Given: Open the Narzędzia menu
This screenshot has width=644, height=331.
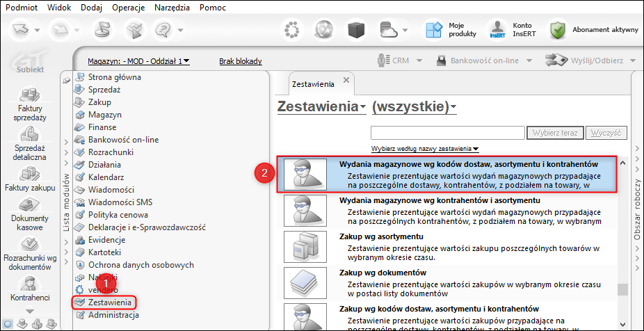Looking at the screenshot, I should (x=172, y=8).
